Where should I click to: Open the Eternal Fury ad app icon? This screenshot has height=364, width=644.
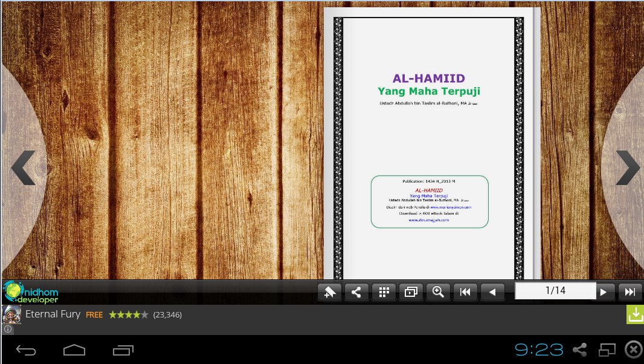click(x=11, y=314)
